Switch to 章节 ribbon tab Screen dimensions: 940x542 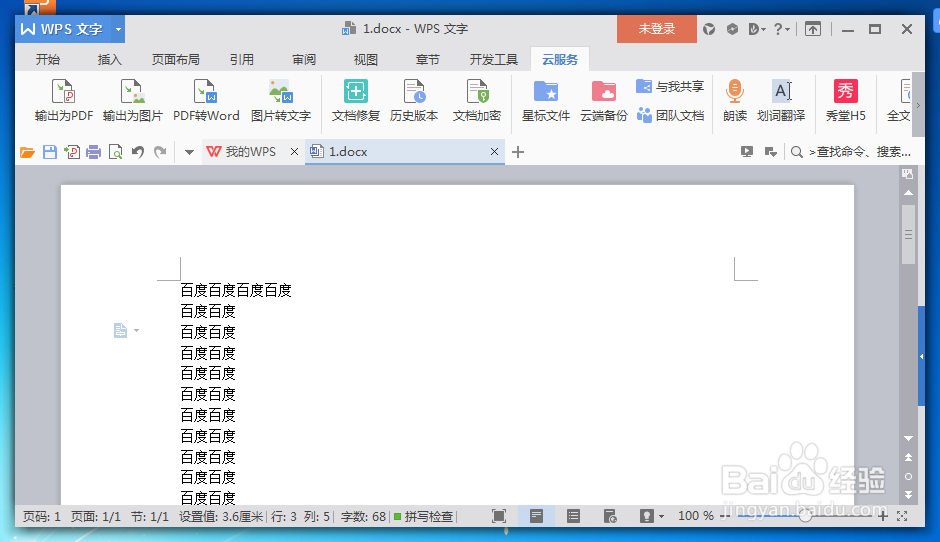427,59
